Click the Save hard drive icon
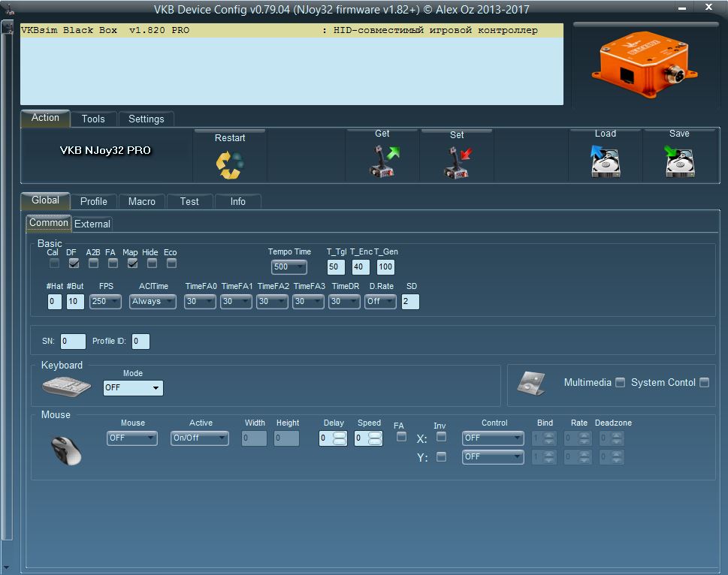 coord(679,161)
